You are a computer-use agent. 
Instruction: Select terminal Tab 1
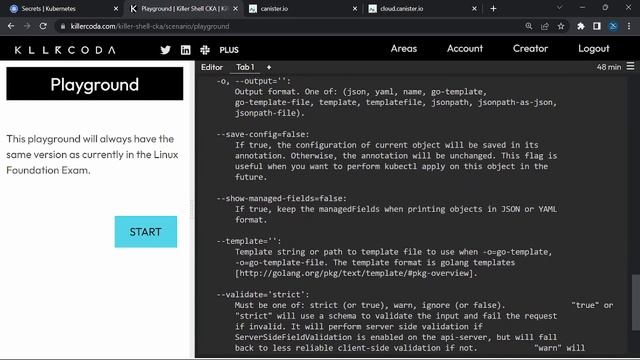point(245,67)
